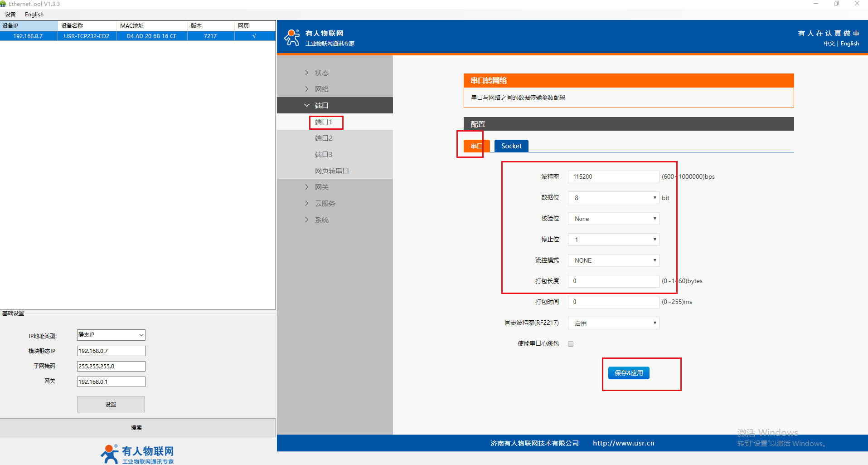Open the 网页转串口 sidebar item

click(x=332, y=171)
